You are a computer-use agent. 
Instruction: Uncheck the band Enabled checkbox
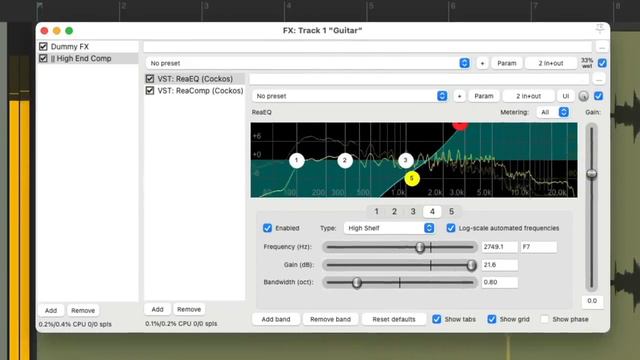coord(267,228)
